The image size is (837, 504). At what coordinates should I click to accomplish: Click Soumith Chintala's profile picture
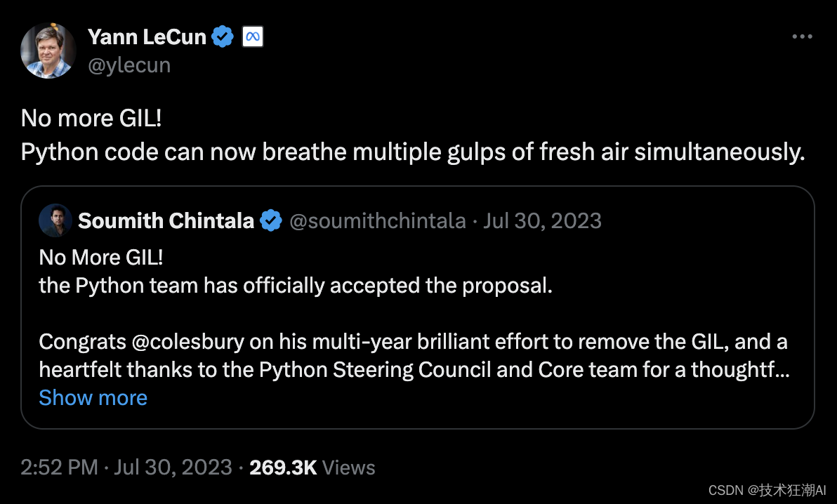click(55, 220)
